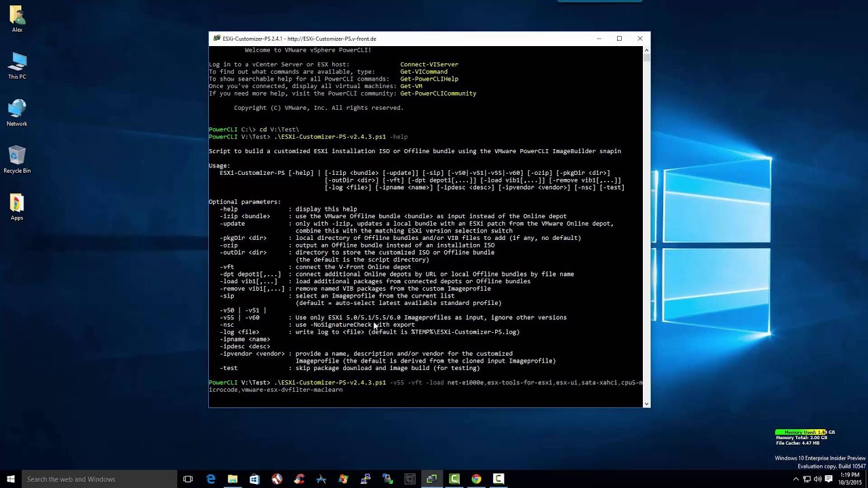Close the ESXi-Customizer-PS console window
Image resolution: width=868 pixels, height=488 pixels.
[639, 39]
